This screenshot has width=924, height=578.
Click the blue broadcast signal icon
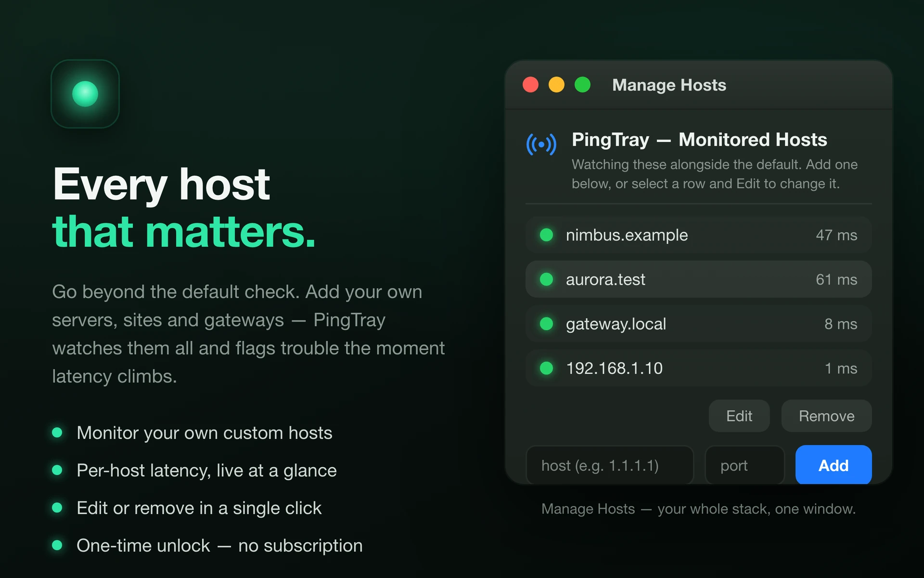(x=541, y=144)
